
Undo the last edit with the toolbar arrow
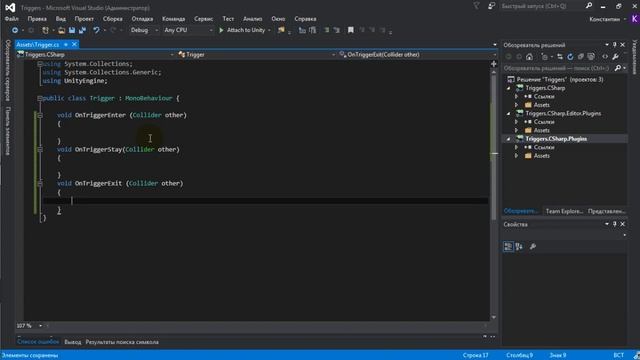click(x=96, y=30)
